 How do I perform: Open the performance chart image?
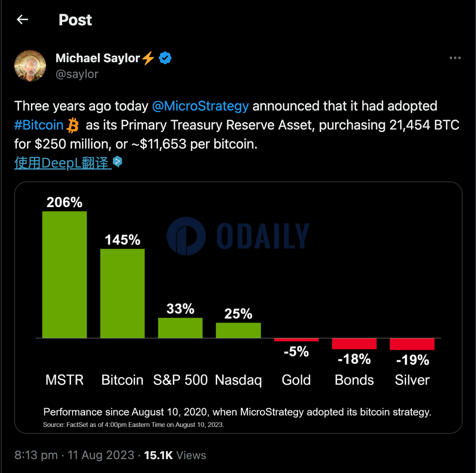click(x=238, y=308)
